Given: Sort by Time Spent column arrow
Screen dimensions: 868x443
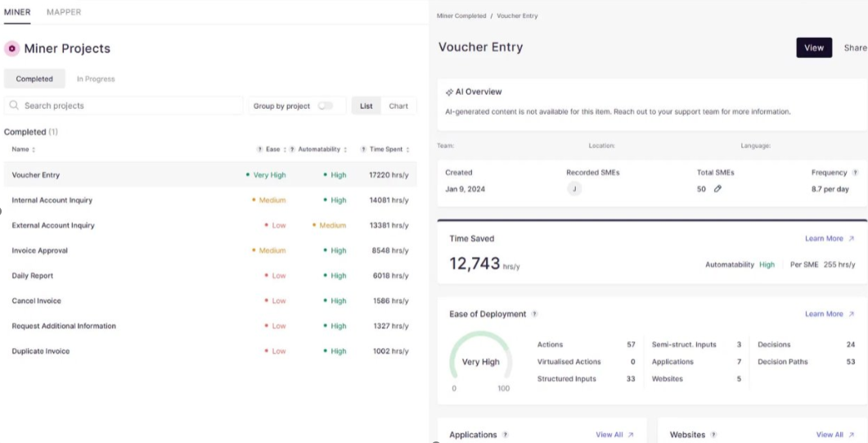Looking at the screenshot, I should point(407,150).
